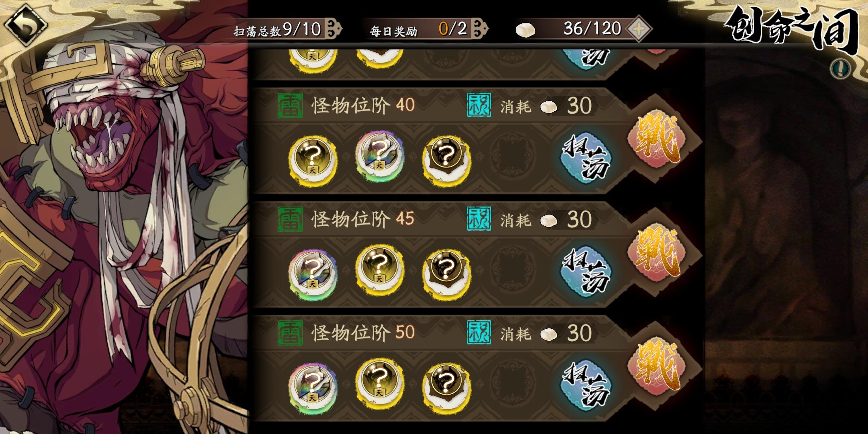This screenshot has width=868, height=434.
Task: View first gold reward in rank 40 row
Action: (313, 160)
